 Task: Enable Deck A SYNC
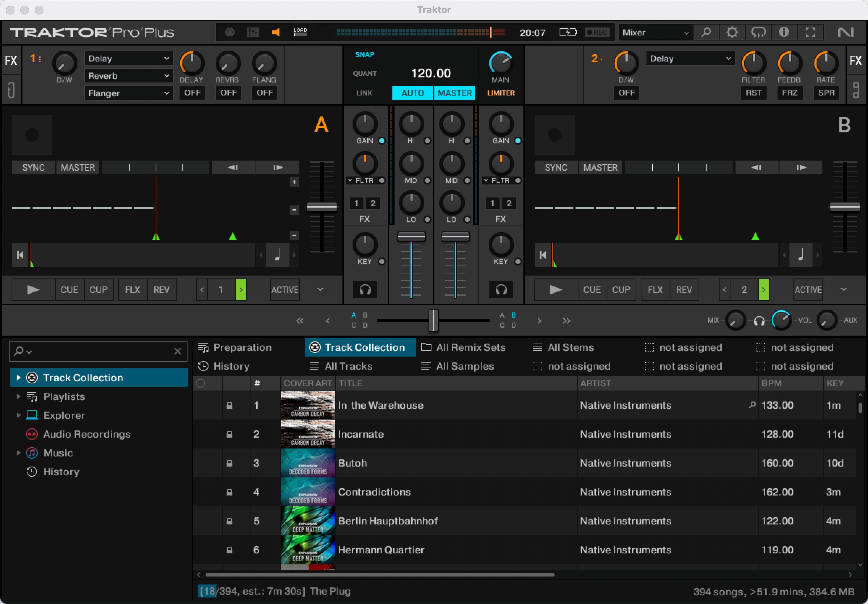coord(33,167)
